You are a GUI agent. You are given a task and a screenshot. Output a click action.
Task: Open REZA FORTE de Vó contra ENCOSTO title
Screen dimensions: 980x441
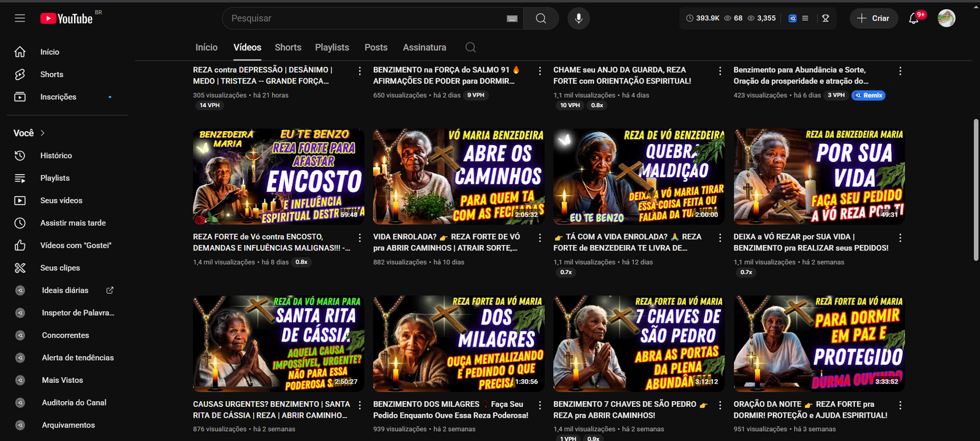click(271, 242)
